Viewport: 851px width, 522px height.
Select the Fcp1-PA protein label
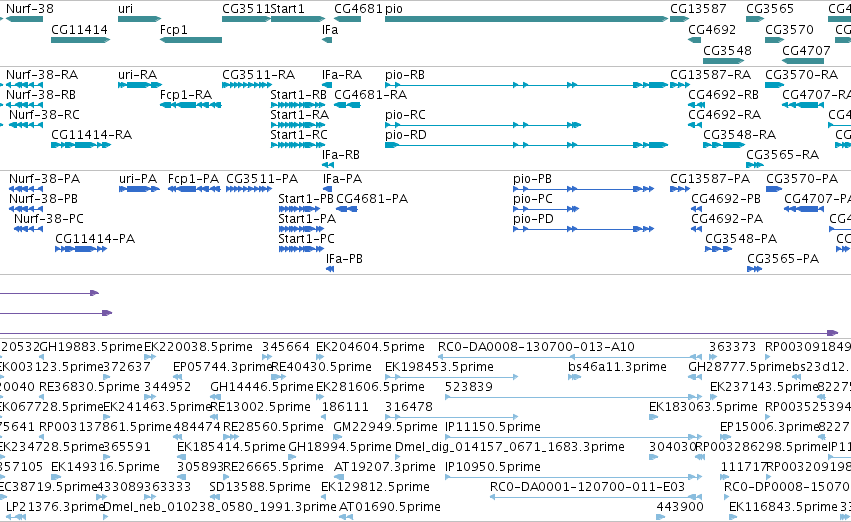point(193,179)
